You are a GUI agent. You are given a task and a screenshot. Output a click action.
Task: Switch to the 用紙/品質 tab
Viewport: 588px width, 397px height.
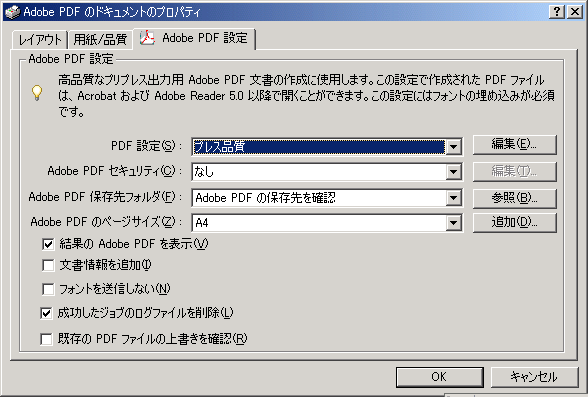tap(100, 40)
